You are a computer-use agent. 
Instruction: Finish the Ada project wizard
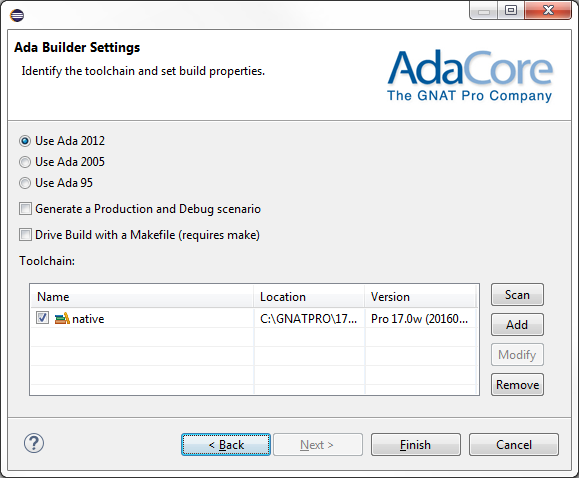tap(415, 445)
